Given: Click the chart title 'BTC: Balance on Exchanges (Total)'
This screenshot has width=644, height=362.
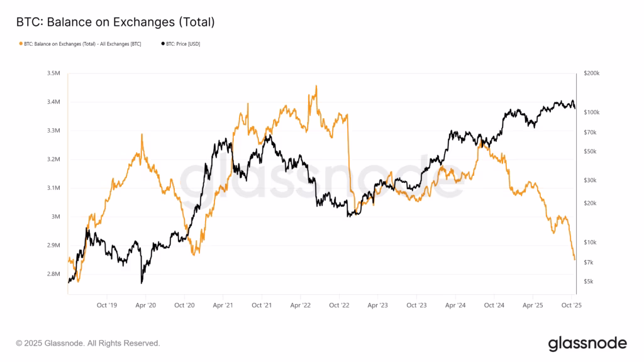Looking at the screenshot, I should [115, 22].
